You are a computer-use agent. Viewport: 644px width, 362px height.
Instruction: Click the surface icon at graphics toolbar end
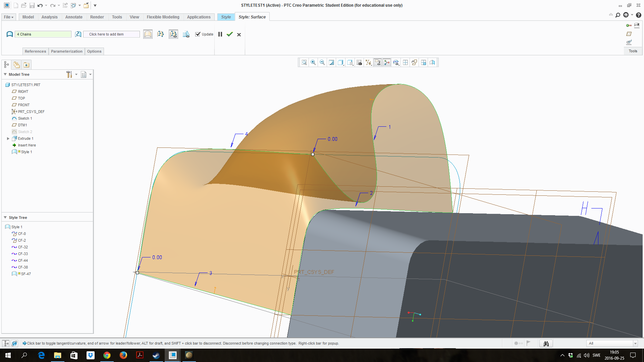coord(433,63)
